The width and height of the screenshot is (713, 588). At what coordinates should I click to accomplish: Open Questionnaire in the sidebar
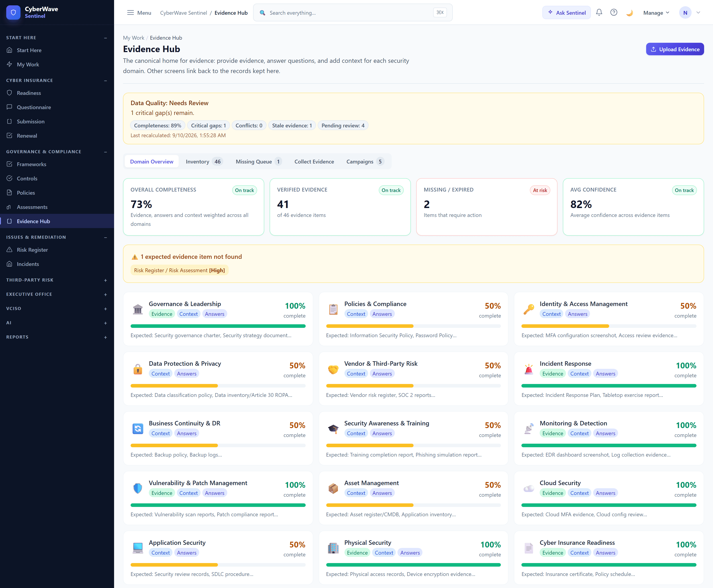point(57,107)
